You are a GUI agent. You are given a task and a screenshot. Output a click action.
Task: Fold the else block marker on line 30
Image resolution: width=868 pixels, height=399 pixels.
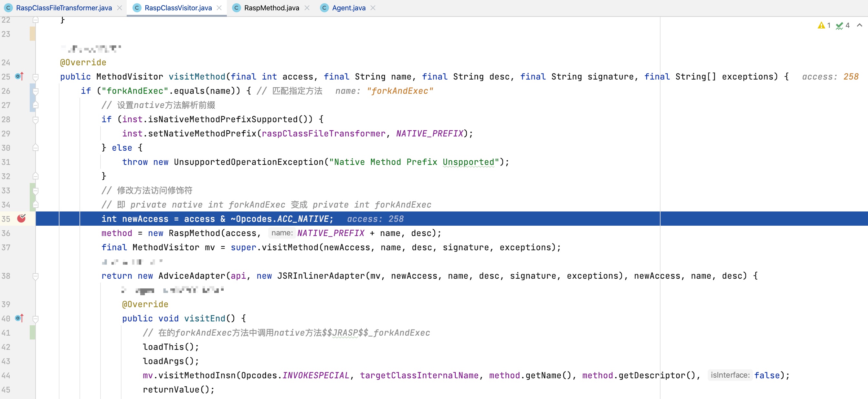point(35,148)
